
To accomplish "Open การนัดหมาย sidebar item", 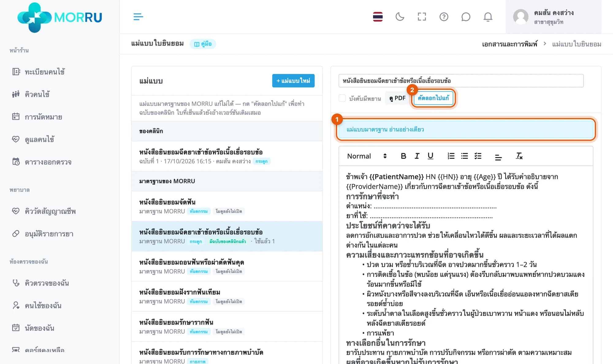I will click(37, 117).
